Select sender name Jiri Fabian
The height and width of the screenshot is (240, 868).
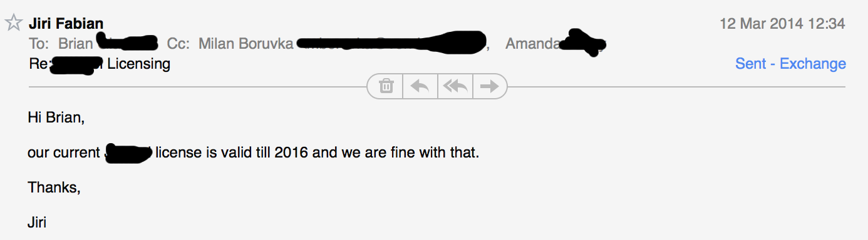point(66,24)
